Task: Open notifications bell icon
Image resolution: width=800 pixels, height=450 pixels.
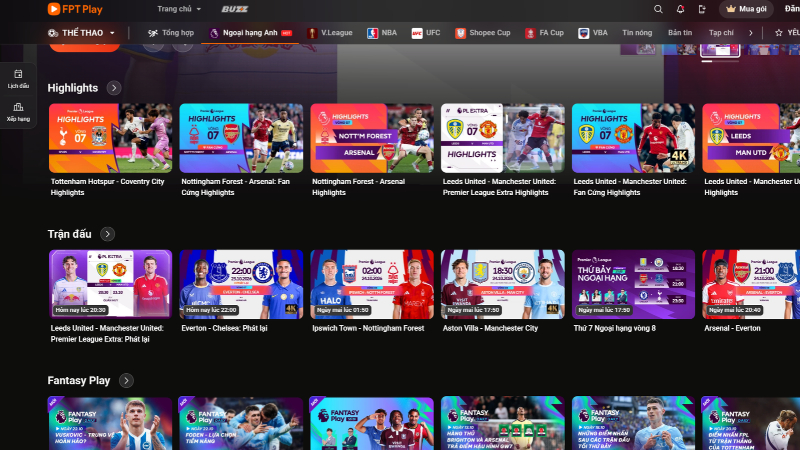Action: point(680,9)
